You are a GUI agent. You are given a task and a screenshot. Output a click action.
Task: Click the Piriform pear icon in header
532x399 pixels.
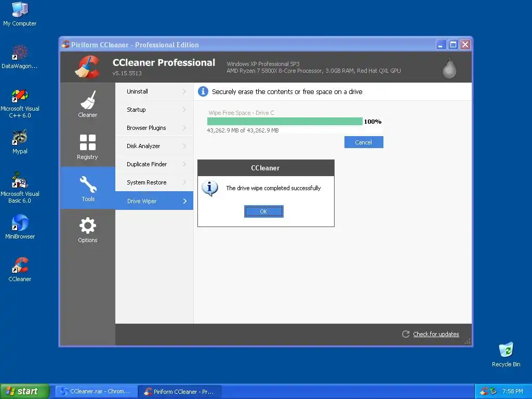(449, 68)
